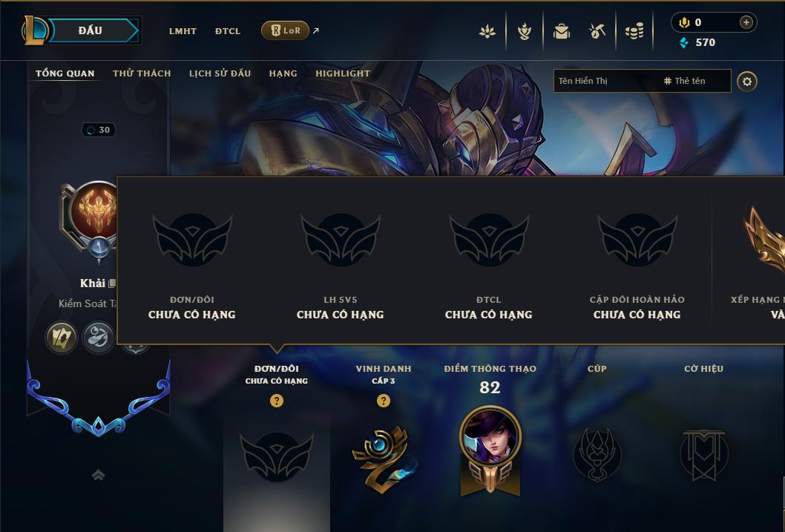Select ĐTCL in the top navigation
Image resolution: width=785 pixels, height=532 pixels.
pos(228,31)
